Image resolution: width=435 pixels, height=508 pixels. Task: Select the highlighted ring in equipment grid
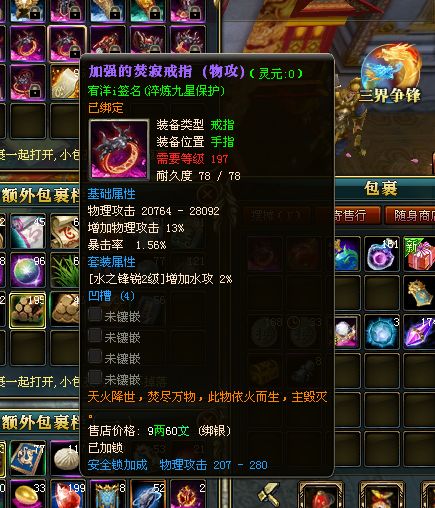coord(67,44)
